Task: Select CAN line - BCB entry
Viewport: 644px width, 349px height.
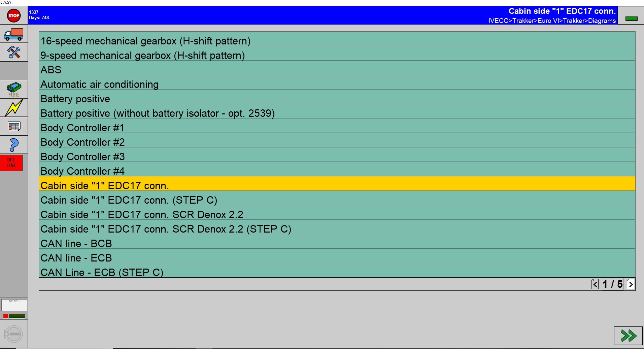Action: (x=337, y=243)
